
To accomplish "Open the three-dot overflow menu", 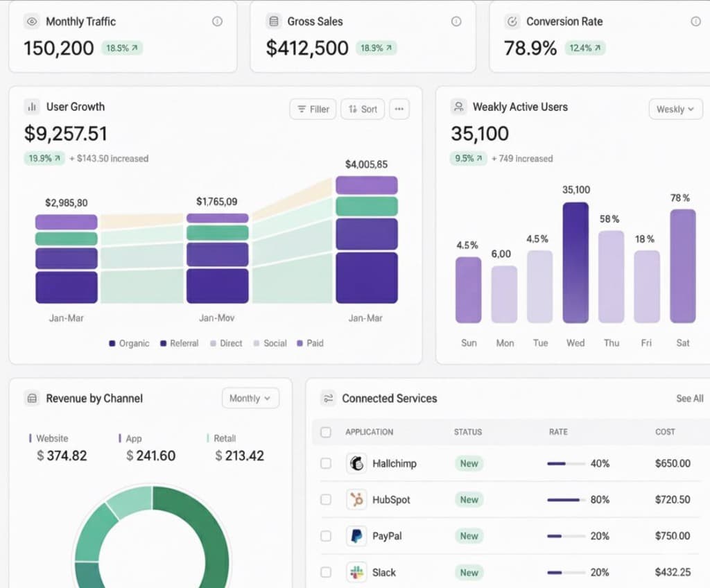I will pyautogui.click(x=399, y=109).
